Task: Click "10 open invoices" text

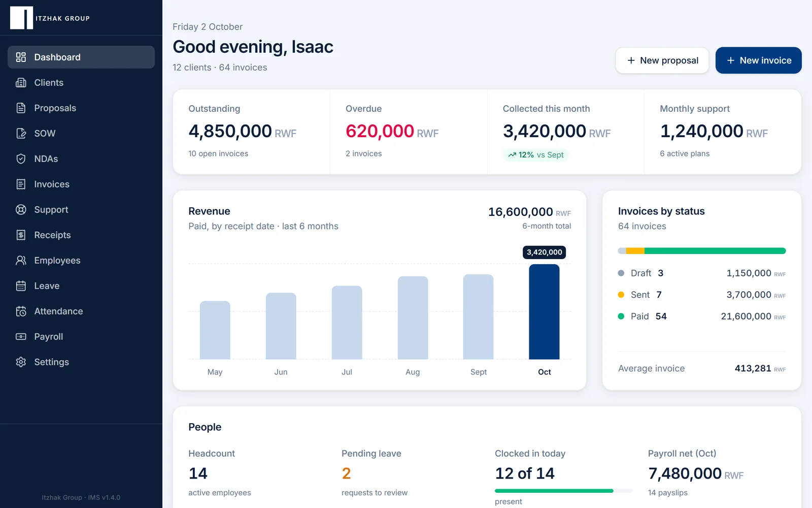Action: 218,153
